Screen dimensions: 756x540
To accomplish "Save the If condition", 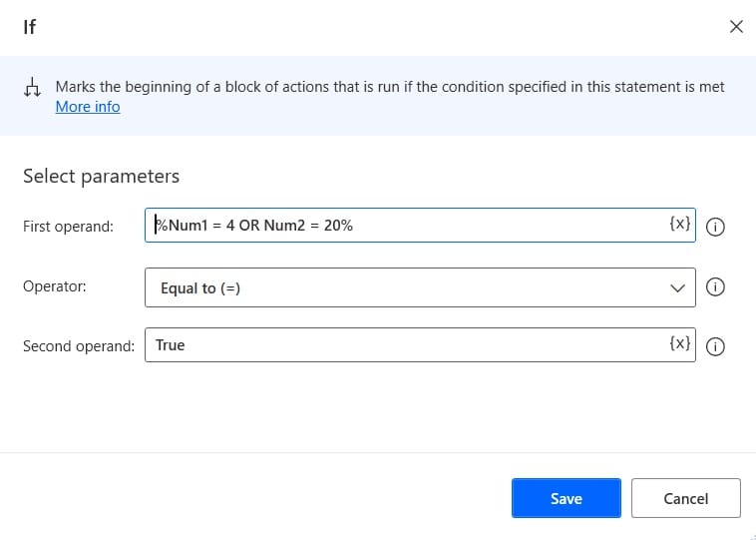I will click(x=567, y=498).
